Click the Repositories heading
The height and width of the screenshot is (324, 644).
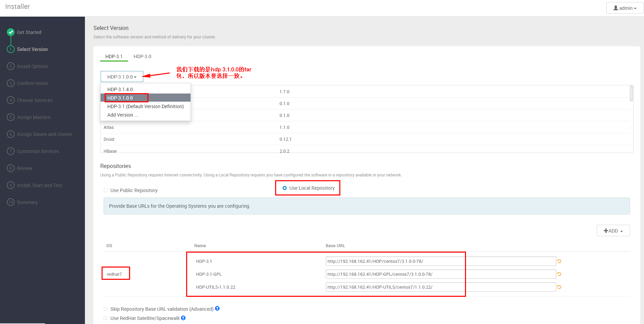click(x=115, y=166)
